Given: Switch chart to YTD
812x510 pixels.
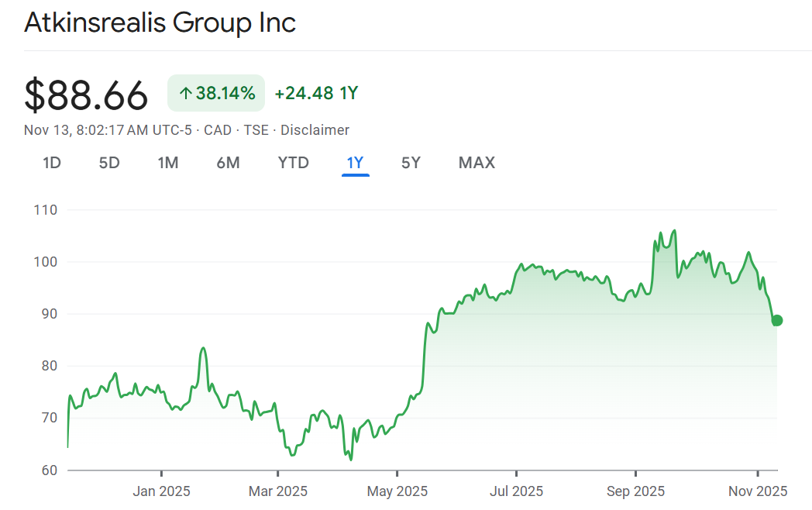Looking at the screenshot, I should tap(294, 163).
